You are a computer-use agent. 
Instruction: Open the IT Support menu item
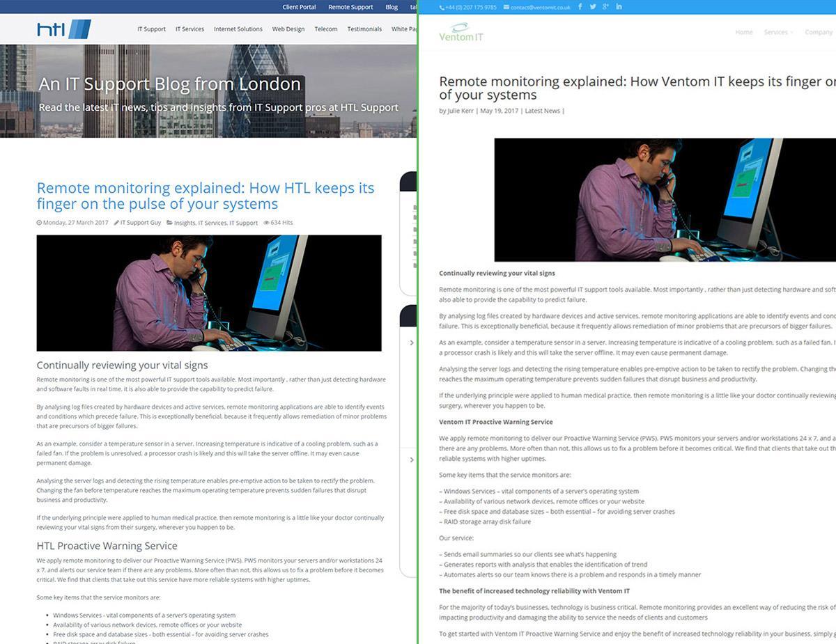(x=151, y=29)
